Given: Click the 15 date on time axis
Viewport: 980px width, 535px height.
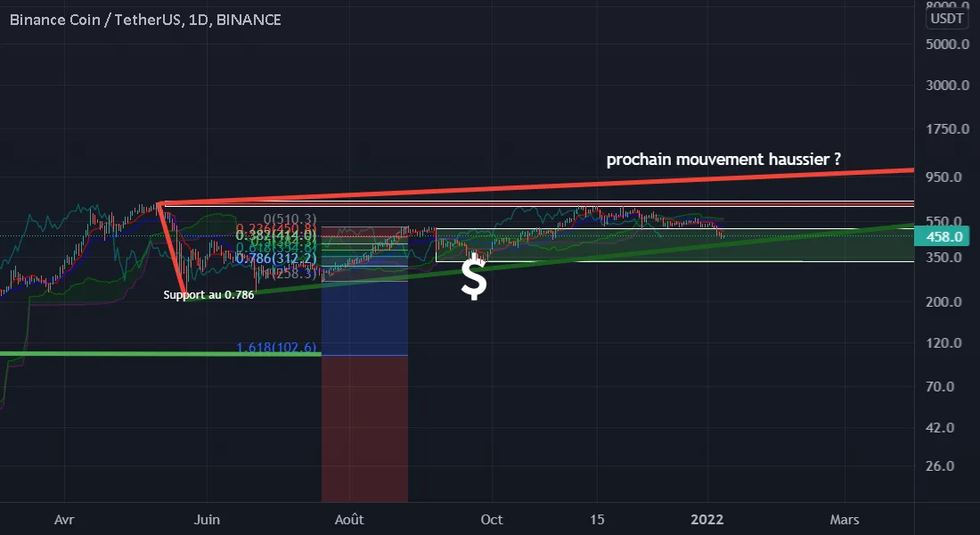Looking at the screenshot, I should 597,519.
